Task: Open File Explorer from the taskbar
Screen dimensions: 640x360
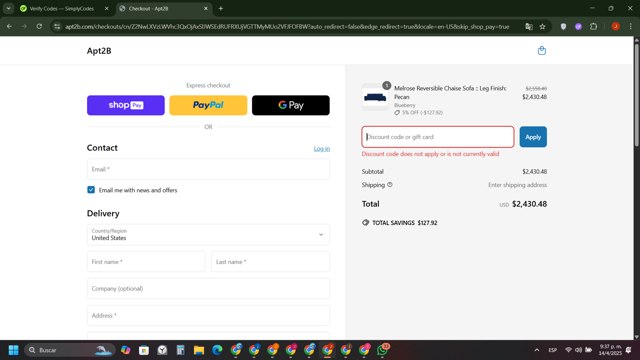Action: 199,350
